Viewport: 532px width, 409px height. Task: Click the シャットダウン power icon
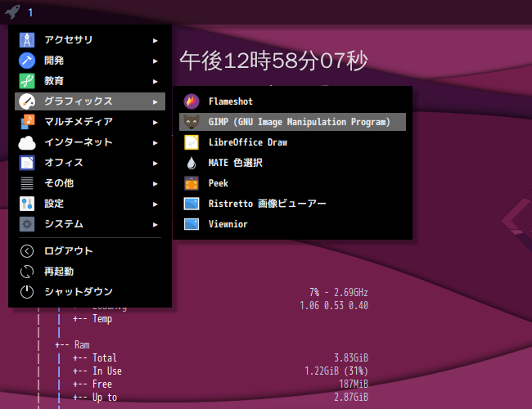tap(27, 292)
